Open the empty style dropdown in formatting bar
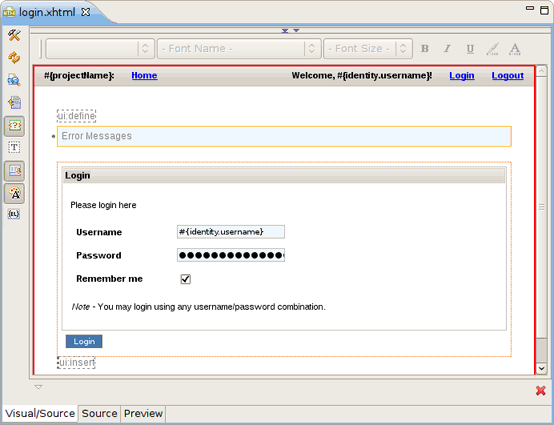The height and width of the screenshot is (425, 554). click(100, 48)
